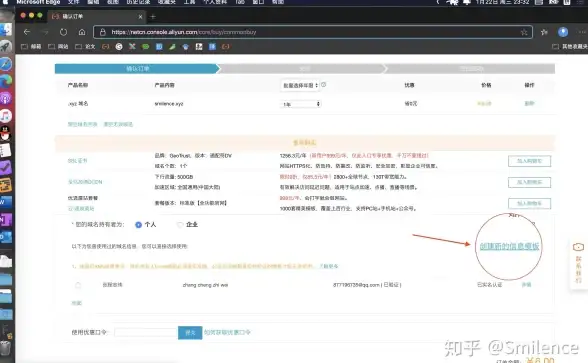This screenshot has width=588, height=363.
Task: Click the CDN product link
Action: click(x=85, y=182)
